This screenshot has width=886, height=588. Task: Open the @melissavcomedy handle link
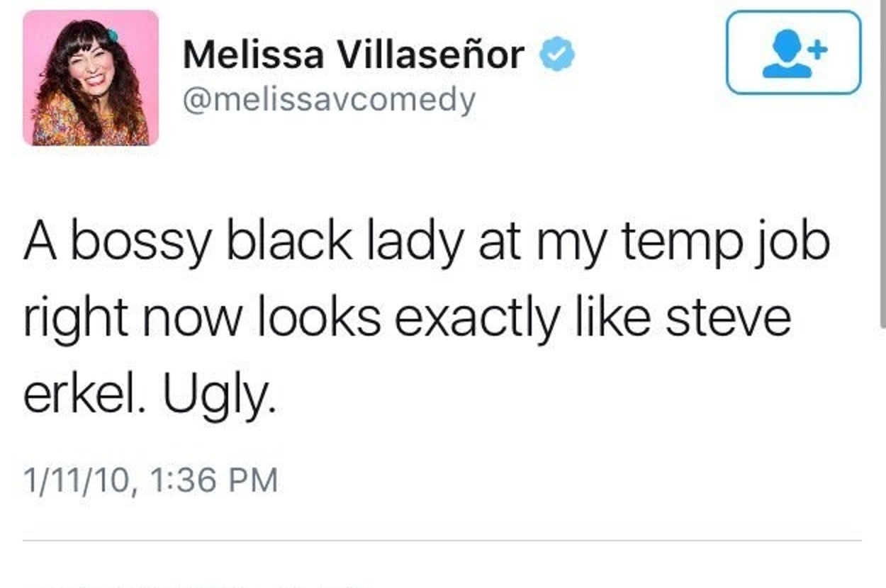329,101
